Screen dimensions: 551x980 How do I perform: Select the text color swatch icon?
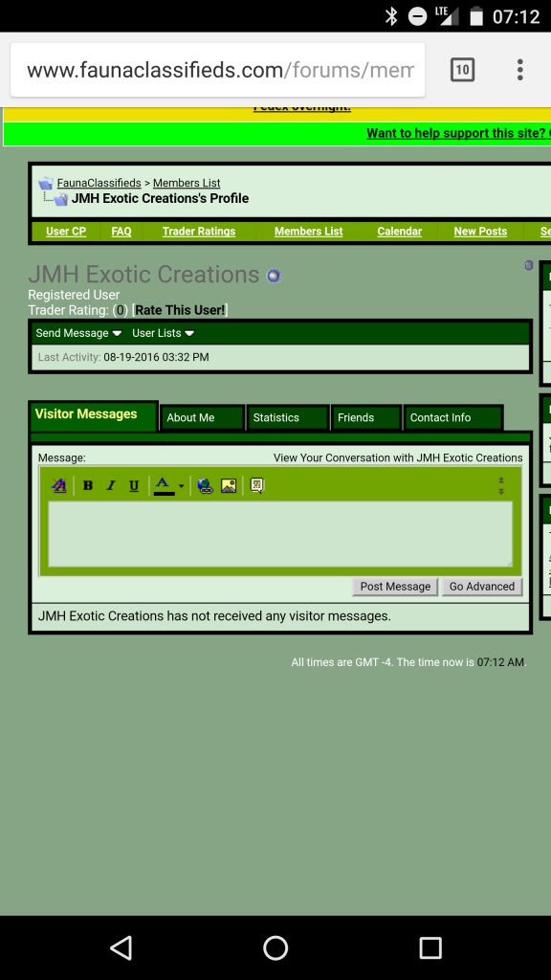pos(164,485)
